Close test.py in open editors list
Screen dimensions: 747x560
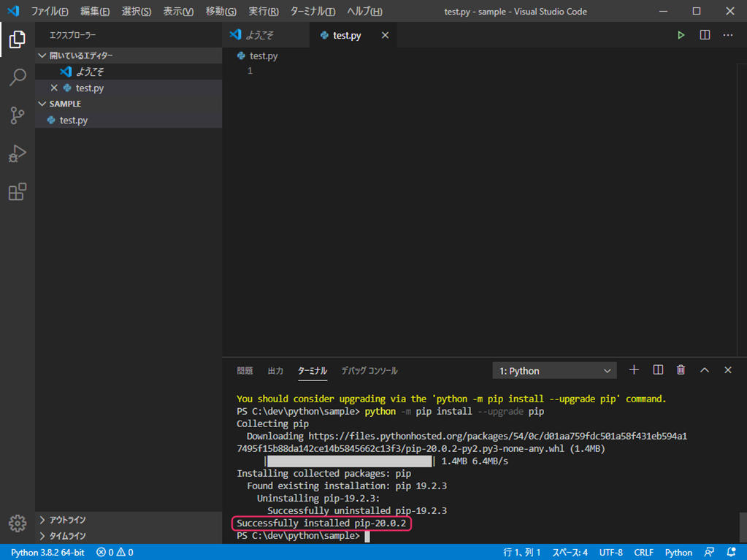click(x=54, y=88)
